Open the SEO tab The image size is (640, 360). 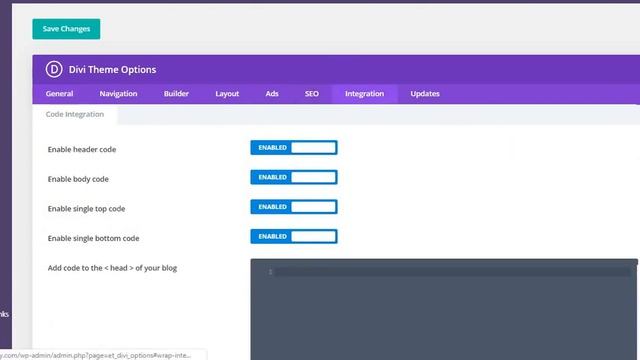coord(312,94)
